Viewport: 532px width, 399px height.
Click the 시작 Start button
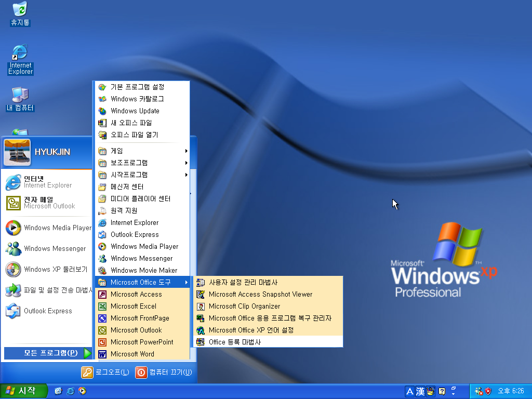tap(23, 391)
